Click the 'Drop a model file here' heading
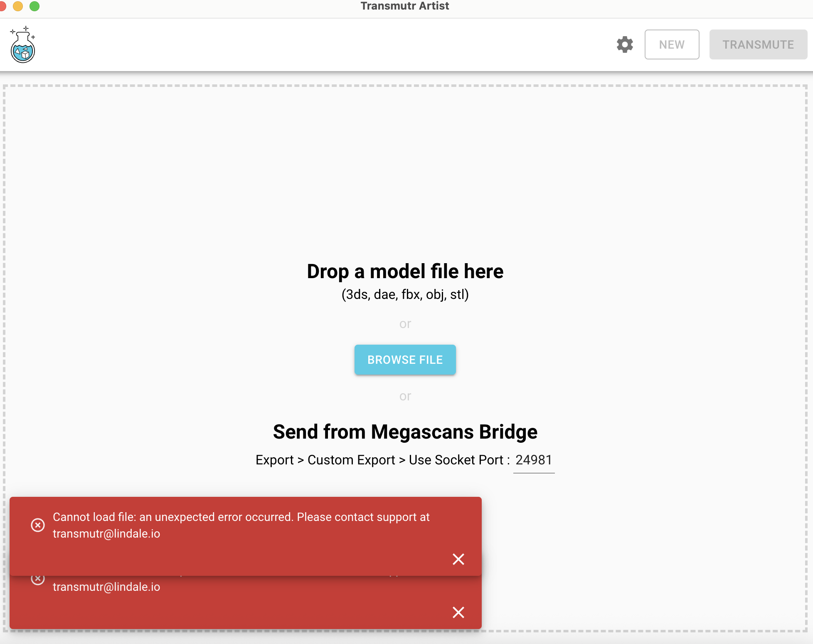Screen dimensions: 813x644 point(405,271)
